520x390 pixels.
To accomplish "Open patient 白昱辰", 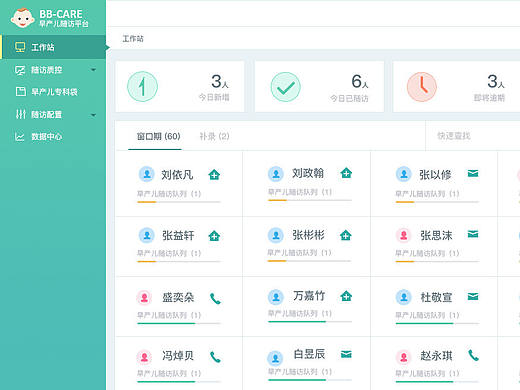I will tap(309, 354).
